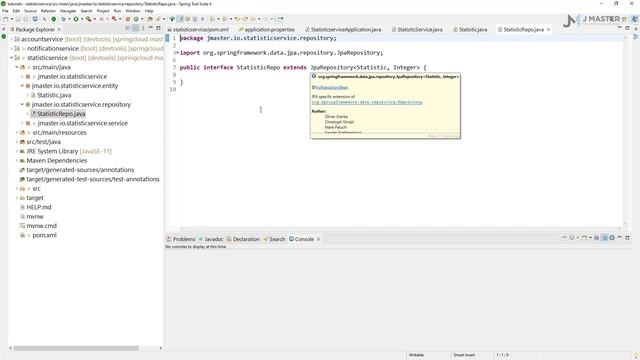
Task: Maximize the editor area
Action: pos(627,28)
